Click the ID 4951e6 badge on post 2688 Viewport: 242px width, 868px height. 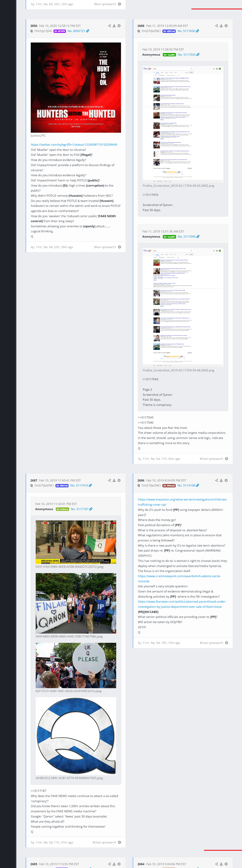point(169,31)
